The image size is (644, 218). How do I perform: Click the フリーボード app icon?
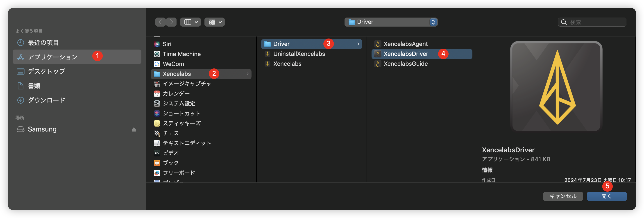pos(157,173)
